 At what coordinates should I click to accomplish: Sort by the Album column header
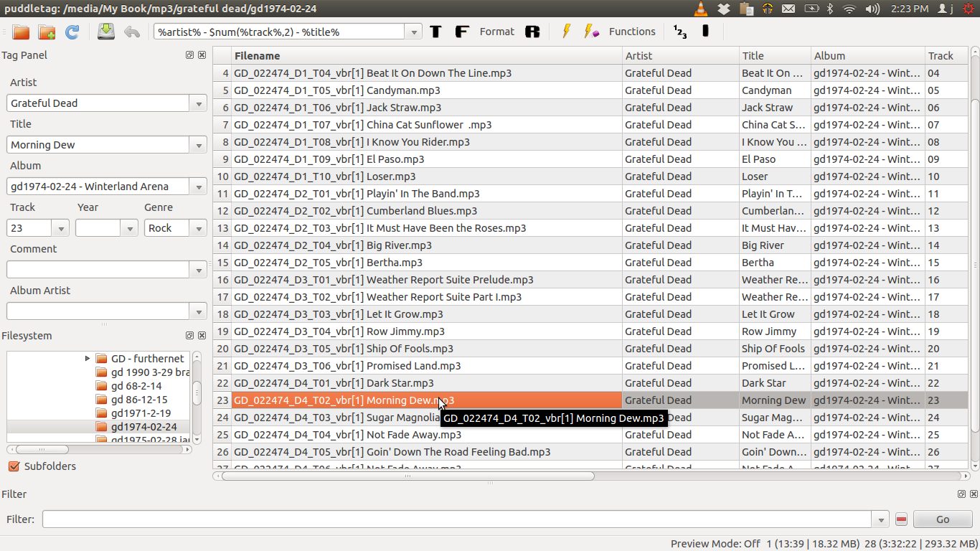pyautogui.click(x=868, y=55)
